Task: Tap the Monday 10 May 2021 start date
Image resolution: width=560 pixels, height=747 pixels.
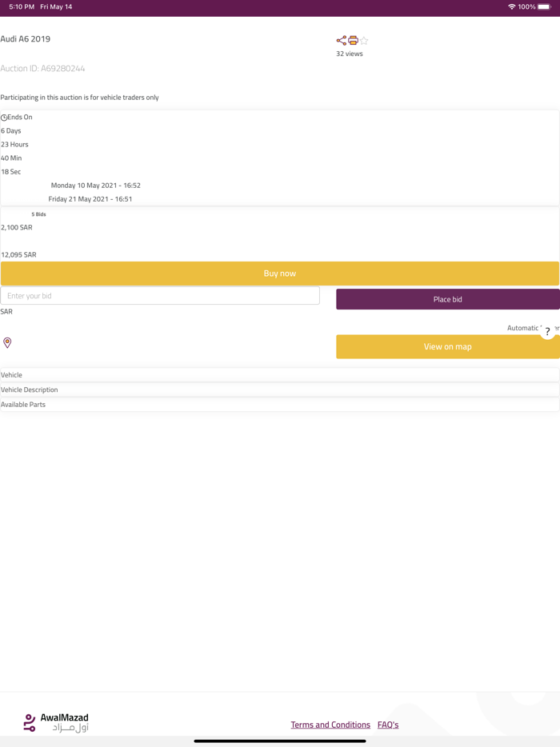Action: (96, 186)
